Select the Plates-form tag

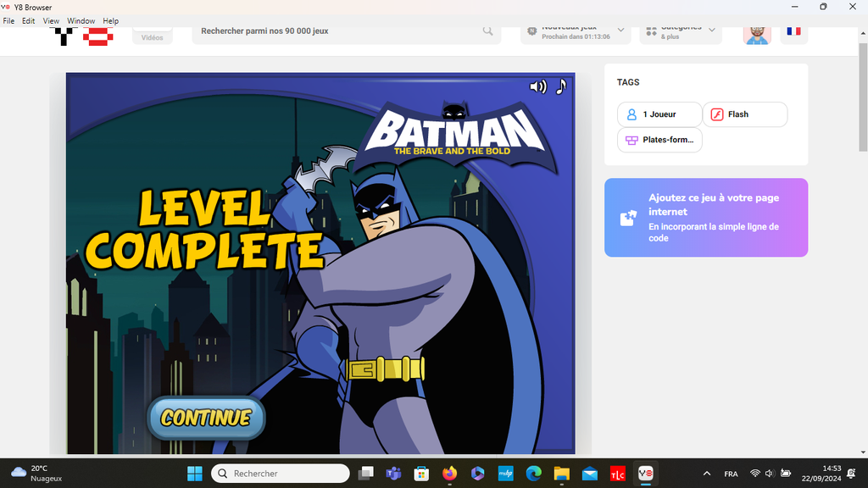659,140
